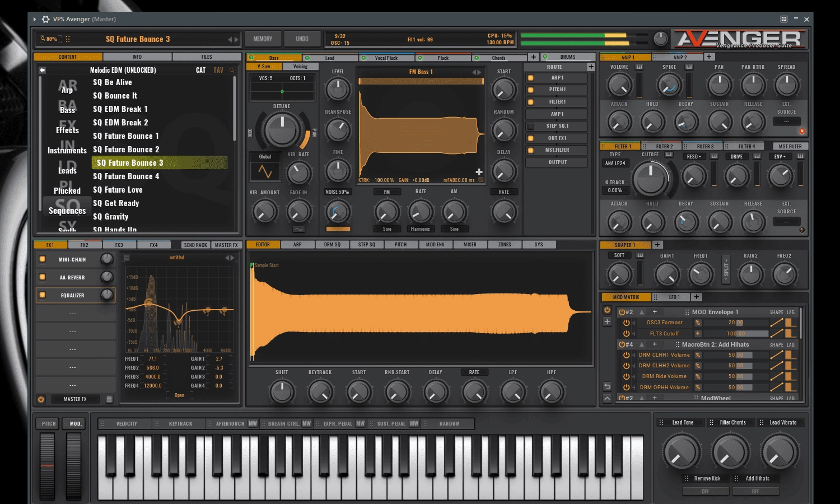Toggle the OUT FX1 route enable light

(x=530, y=138)
